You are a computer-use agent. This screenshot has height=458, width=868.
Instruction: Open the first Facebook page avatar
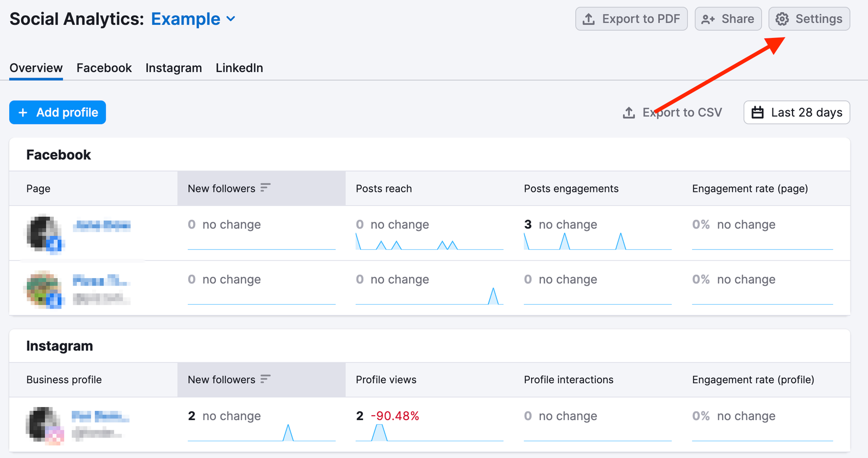(45, 234)
